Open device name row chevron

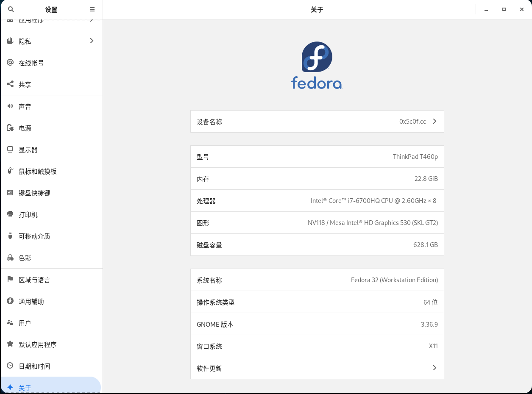435,122
